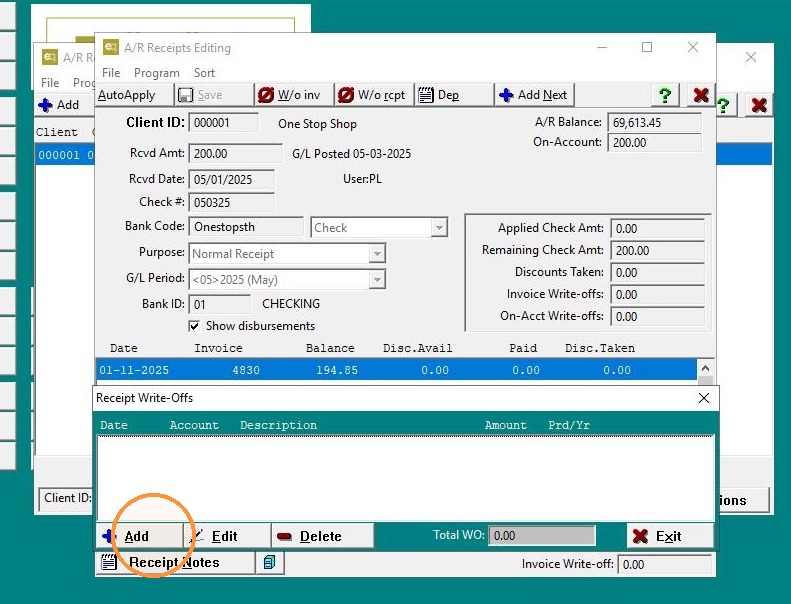This screenshot has height=604, width=791.
Task: Click the invoice list scroll up arrow
Action: pos(705,368)
